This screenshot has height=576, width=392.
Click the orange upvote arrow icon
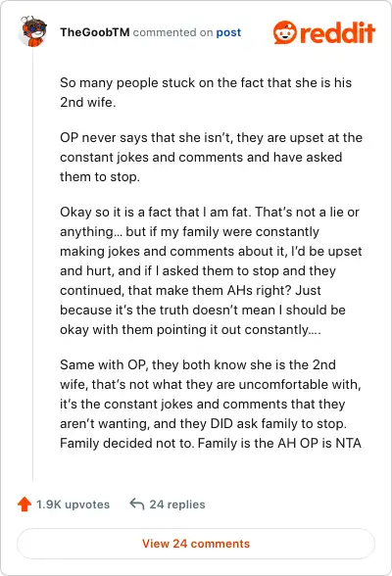click(24, 504)
